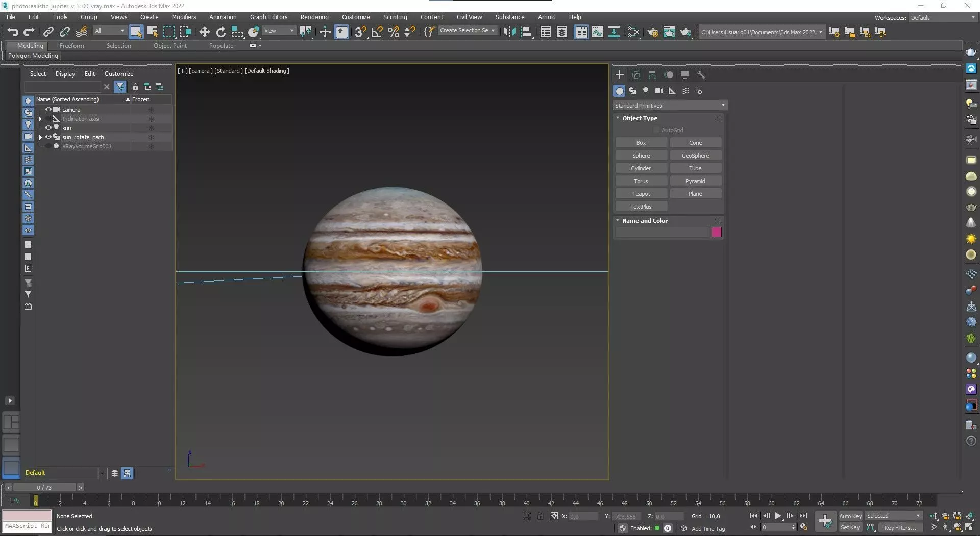Click the magenta object color swatch
The height and width of the screenshot is (536, 980).
coord(716,232)
